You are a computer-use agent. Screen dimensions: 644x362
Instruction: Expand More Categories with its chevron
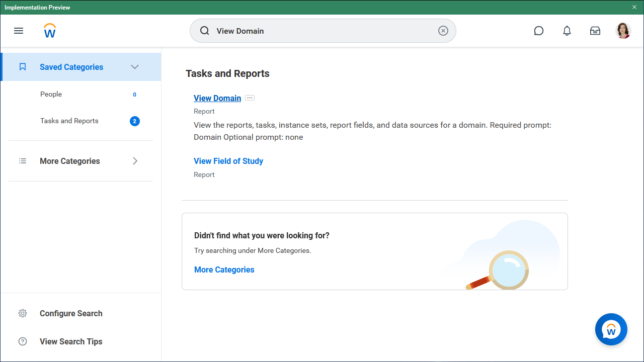tap(135, 161)
